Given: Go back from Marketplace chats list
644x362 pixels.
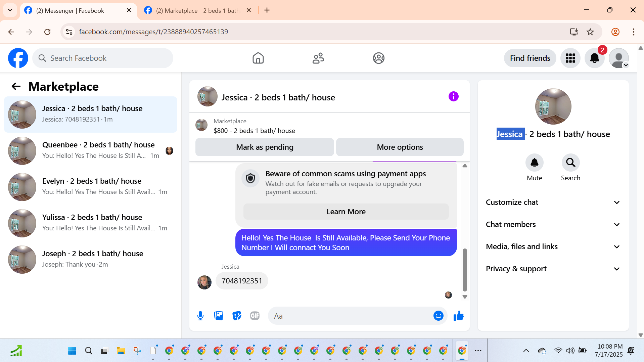Looking at the screenshot, I should [16, 87].
